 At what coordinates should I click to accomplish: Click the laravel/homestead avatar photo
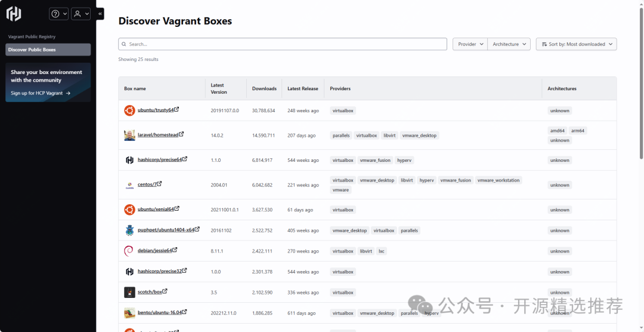[x=130, y=136]
